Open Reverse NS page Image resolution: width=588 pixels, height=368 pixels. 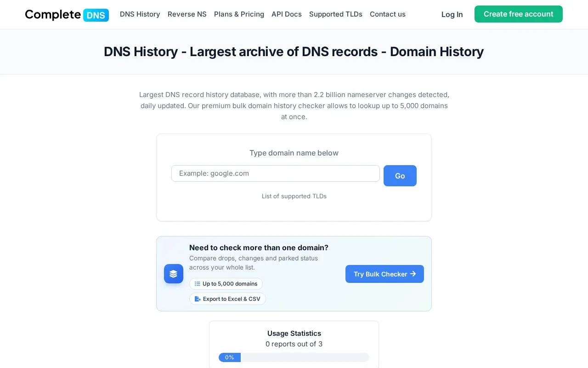tap(187, 14)
